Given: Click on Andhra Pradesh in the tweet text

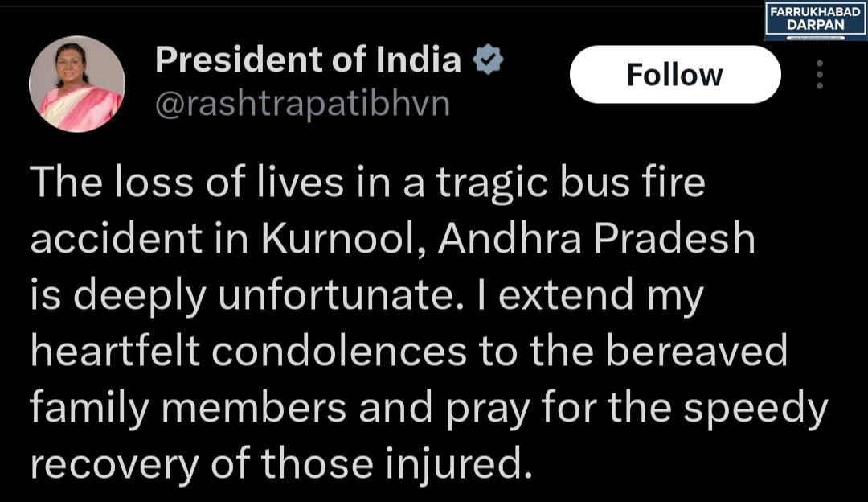Looking at the screenshot, I should click(594, 241).
